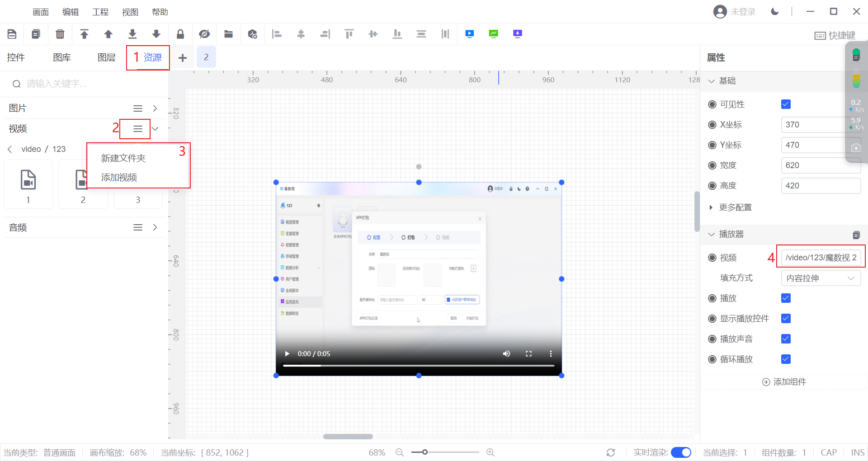Turn off the 实时渲染 toggle switch
Viewport: 868px width, 461px height.
tap(681, 452)
